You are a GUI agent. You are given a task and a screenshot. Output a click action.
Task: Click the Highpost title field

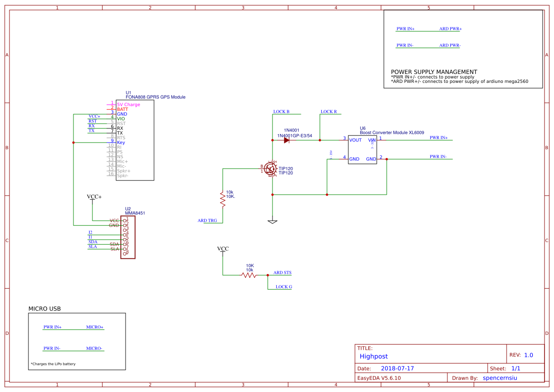tap(373, 356)
